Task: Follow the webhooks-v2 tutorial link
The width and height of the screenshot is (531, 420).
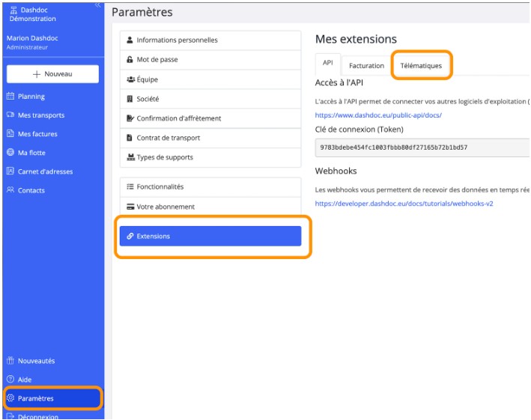Action: pyautogui.click(x=404, y=204)
